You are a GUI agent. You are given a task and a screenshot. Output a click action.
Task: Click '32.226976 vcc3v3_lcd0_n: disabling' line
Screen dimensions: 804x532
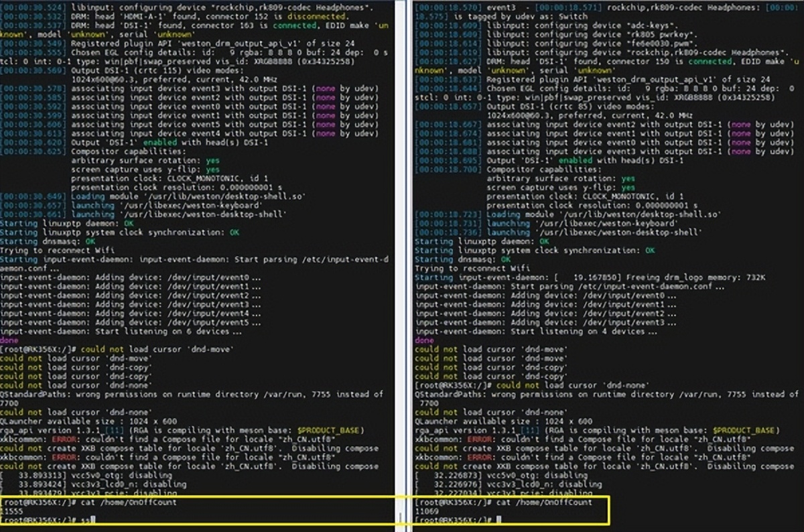508,485
